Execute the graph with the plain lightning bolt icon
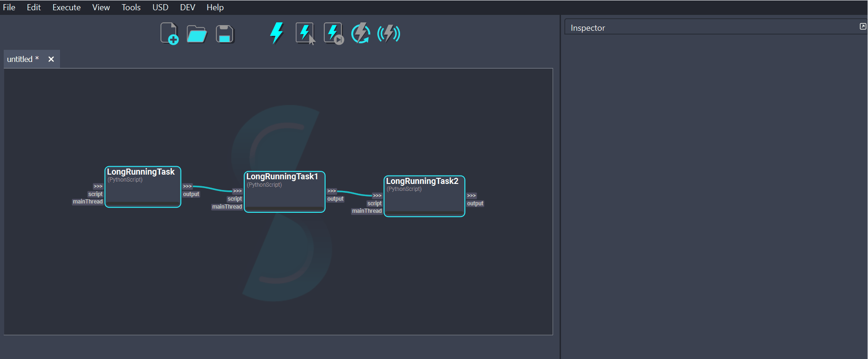Viewport: 868px width, 359px height. pyautogui.click(x=277, y=33)
